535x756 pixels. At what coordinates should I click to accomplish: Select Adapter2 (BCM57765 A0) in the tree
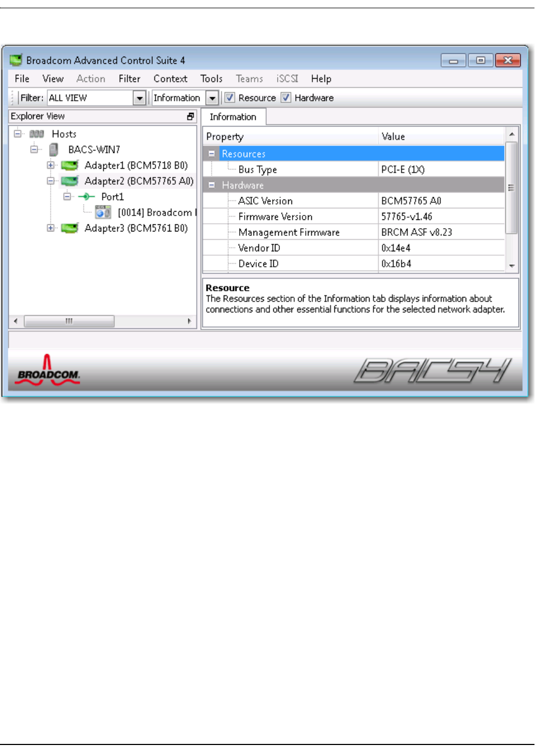(139, 181)
